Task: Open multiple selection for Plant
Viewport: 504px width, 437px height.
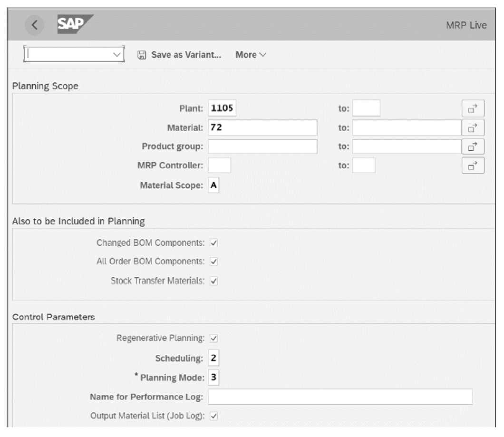Action: [473, 108]
